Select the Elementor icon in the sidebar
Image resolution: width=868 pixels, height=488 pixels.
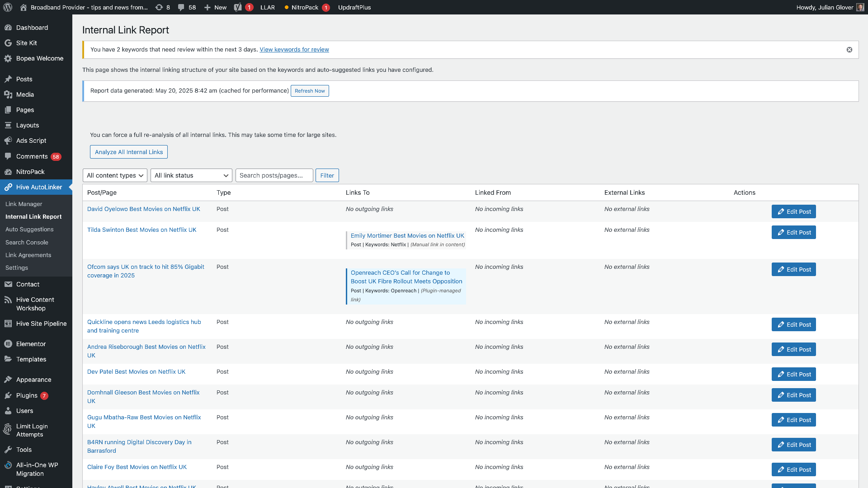[x=8, y=344]
